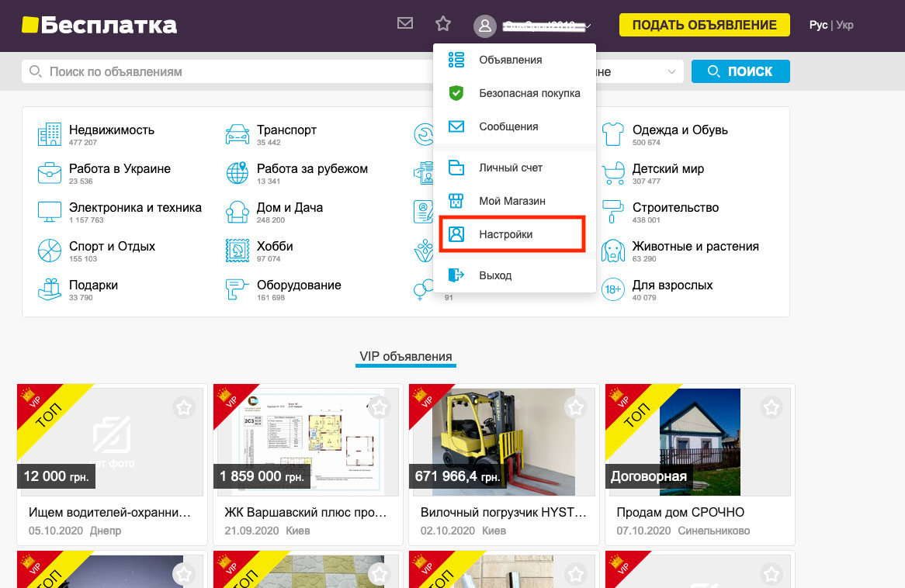Open favorites star icon in header

pyautogui.click(x=442, y=23)
